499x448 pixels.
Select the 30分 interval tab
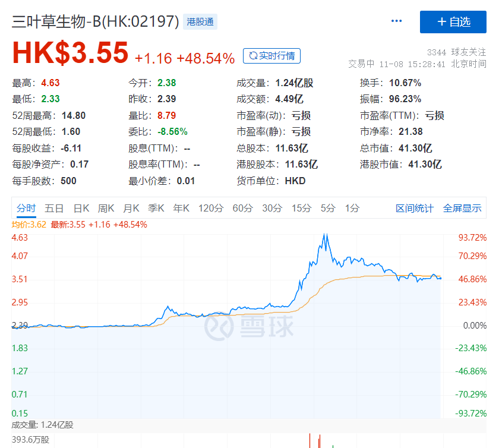(272, 208)
